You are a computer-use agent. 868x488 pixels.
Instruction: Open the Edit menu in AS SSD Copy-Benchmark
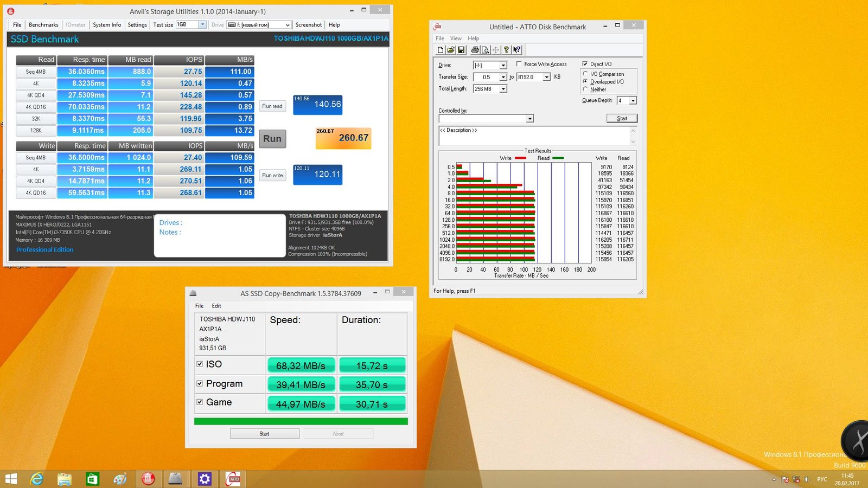coord(216,306)
